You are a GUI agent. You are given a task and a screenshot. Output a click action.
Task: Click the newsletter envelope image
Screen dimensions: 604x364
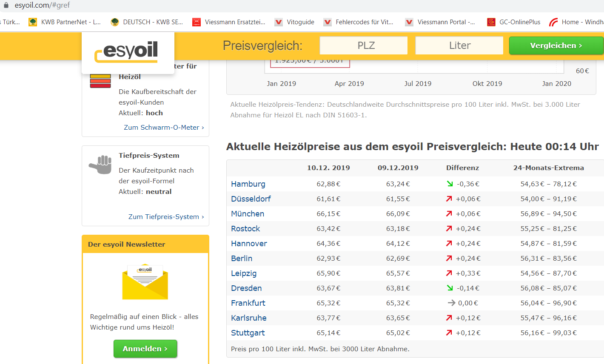click(145, 282)
